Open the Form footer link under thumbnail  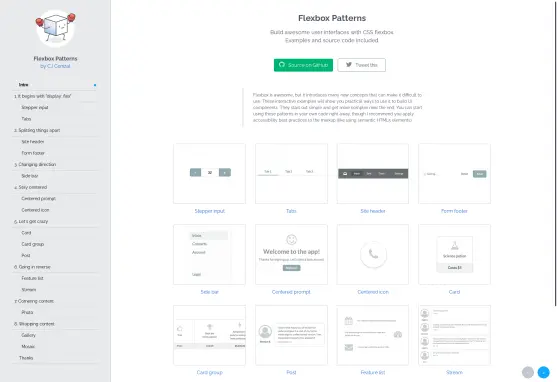coord(454,211)
